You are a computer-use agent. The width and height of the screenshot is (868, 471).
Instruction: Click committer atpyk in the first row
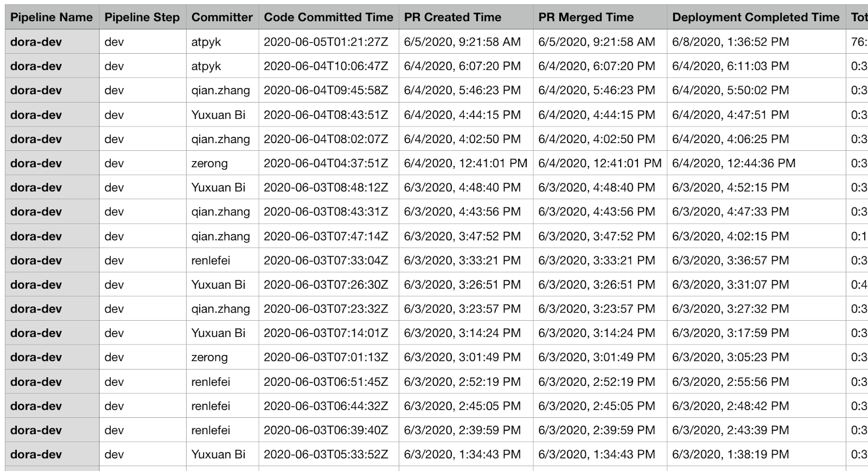[206, 42]
